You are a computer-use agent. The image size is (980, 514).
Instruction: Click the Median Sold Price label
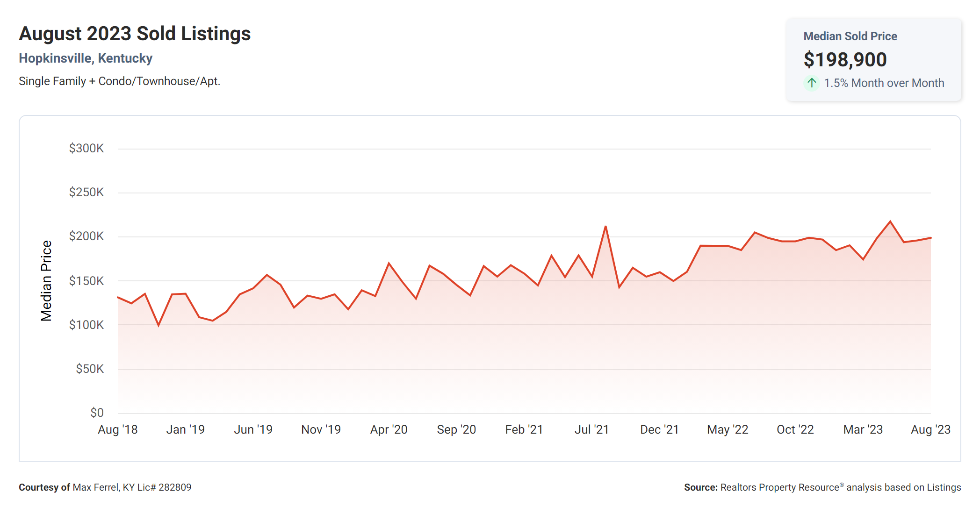850,36
